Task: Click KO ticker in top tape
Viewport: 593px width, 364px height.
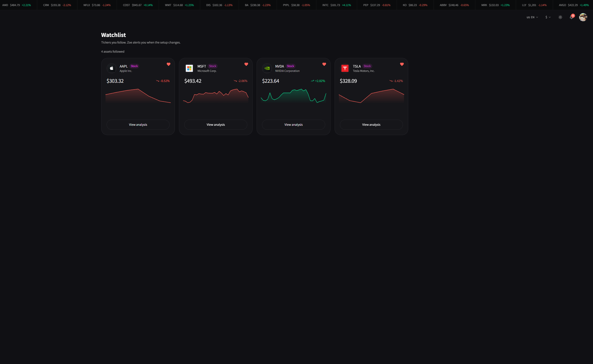Action: point(415,5)
